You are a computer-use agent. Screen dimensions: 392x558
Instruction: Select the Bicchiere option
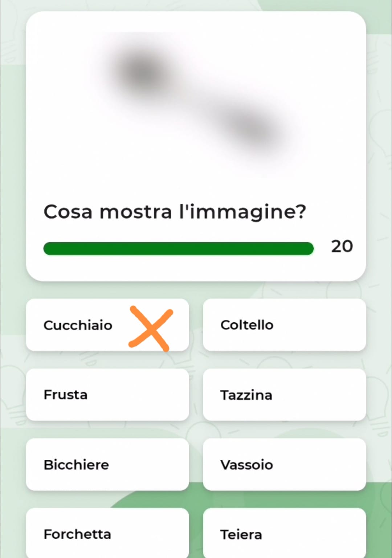coord(107,464)
